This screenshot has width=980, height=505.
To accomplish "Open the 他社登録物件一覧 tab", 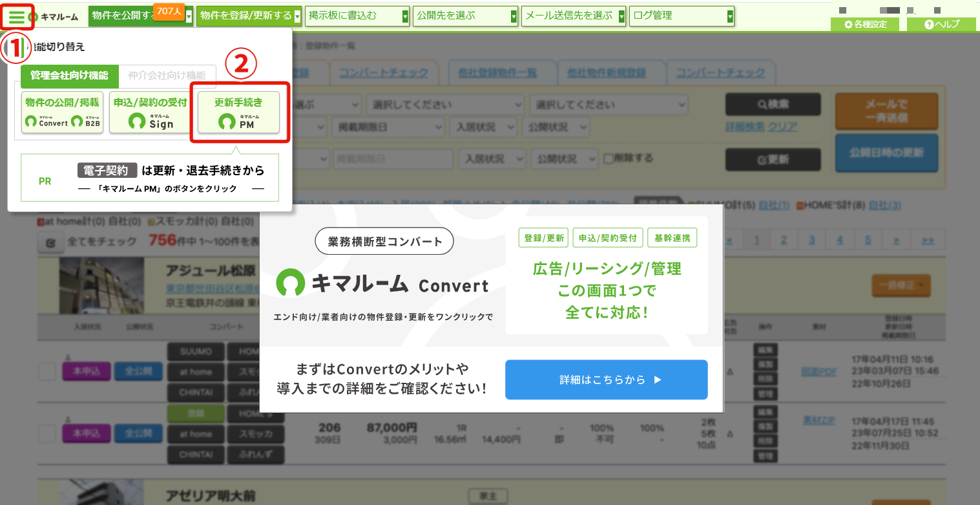I will tap(497, 73).
